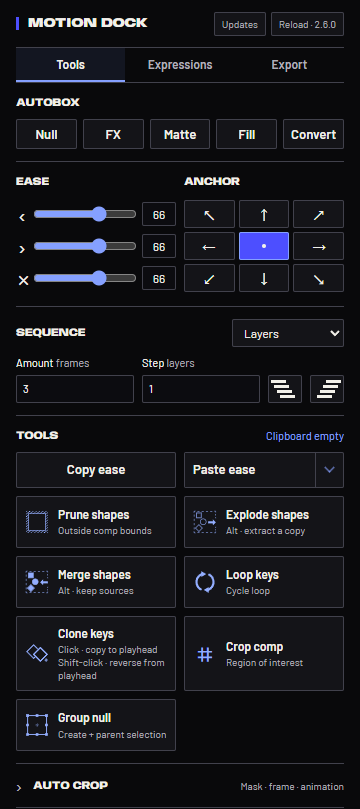Click the Copy ease button
The image size is (360, 809).
(96, 470)
